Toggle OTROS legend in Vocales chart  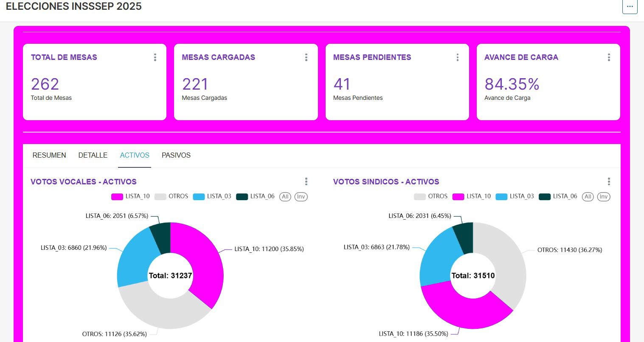[172, 196]
